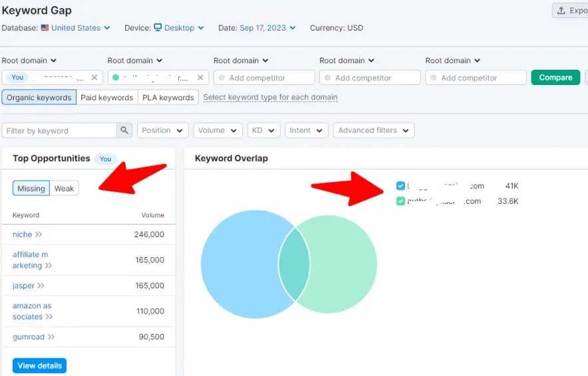Expand the fourth Root domain dropdown

point(347,60)
